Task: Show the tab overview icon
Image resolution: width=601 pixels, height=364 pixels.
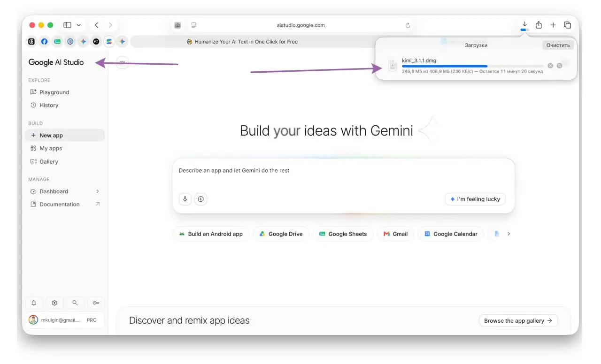Action: pos(567,25)
